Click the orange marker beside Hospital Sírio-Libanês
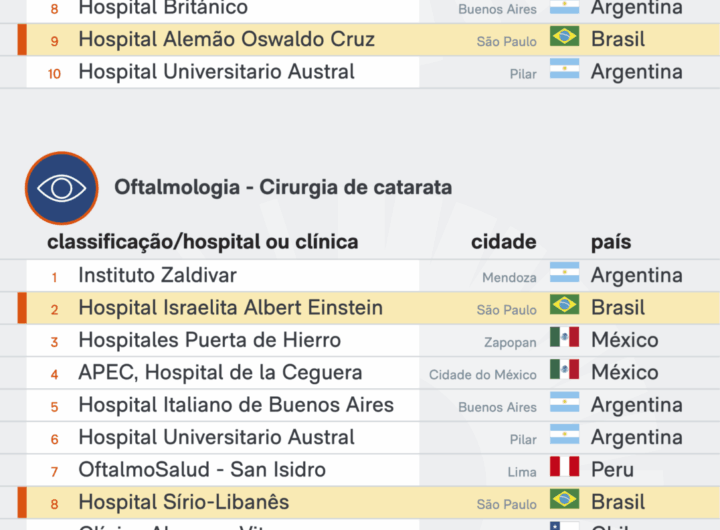The image size is (720, 530). [x=21, y=501]
